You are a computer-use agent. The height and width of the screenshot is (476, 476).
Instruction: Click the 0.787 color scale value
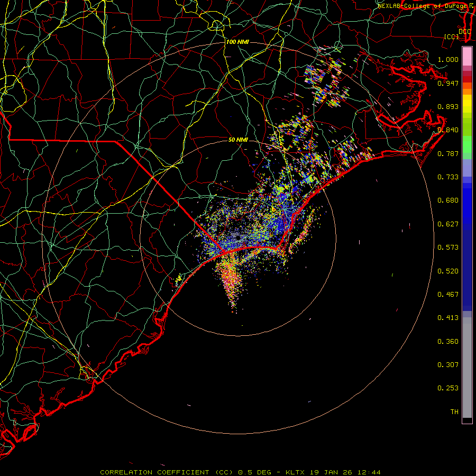[448, 153]
